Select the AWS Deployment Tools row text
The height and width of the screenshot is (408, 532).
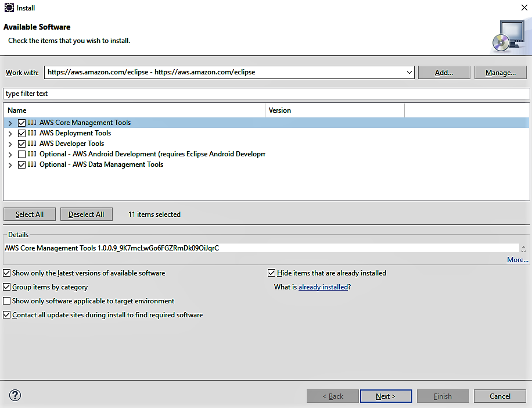click(x=76, y=133)
